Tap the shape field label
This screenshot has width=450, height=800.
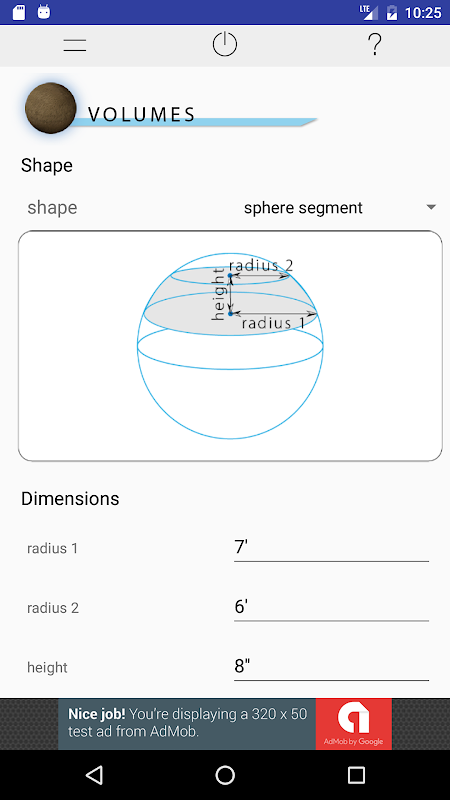pyautogui.click(x=52, y=208)
